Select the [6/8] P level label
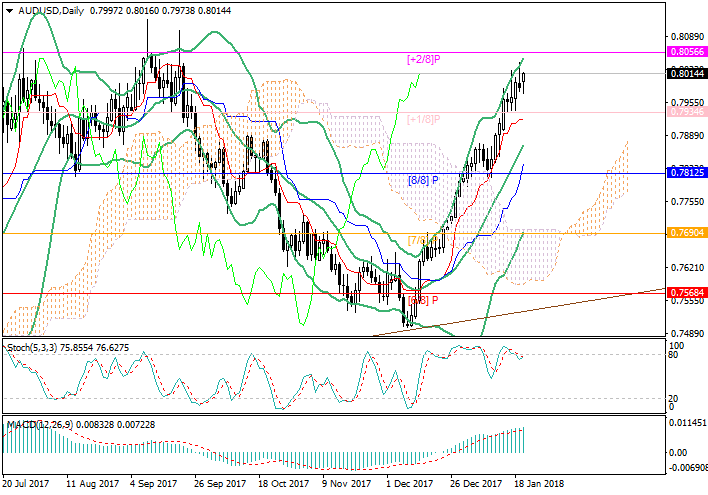This screenshot has width=708, height=495. pyautogui.click(x=423, y=300)
